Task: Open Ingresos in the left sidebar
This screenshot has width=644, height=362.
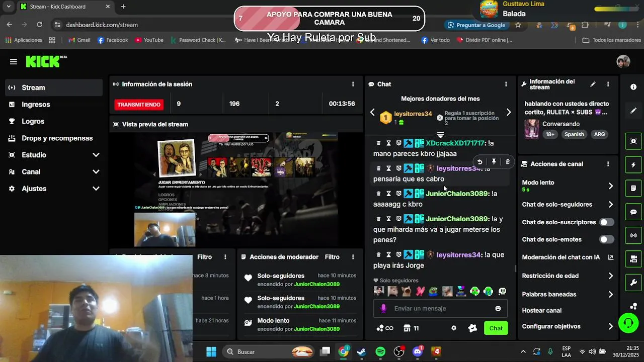Action: tap(54, 105)
